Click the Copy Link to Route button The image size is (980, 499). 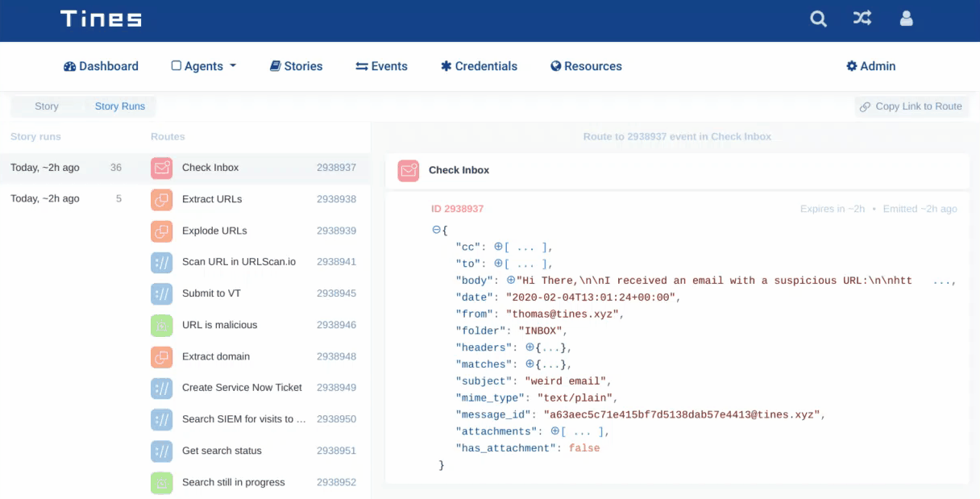click(x=911, y=106)
